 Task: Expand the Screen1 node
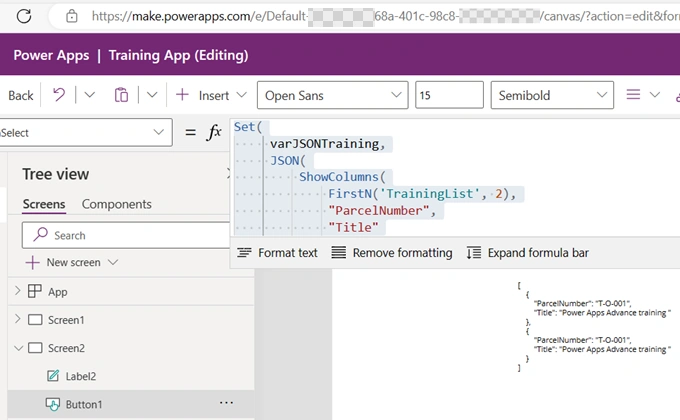click(17, 319)
